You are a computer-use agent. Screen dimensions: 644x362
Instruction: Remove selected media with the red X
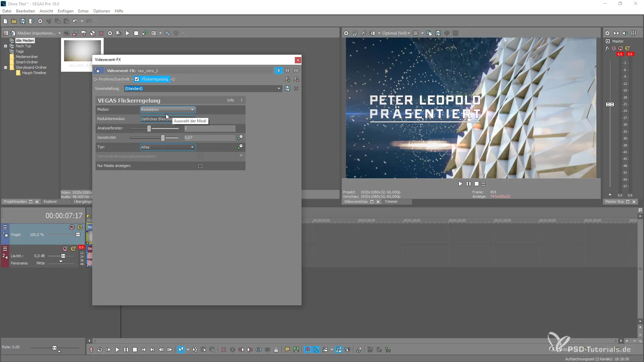(101, 33)
